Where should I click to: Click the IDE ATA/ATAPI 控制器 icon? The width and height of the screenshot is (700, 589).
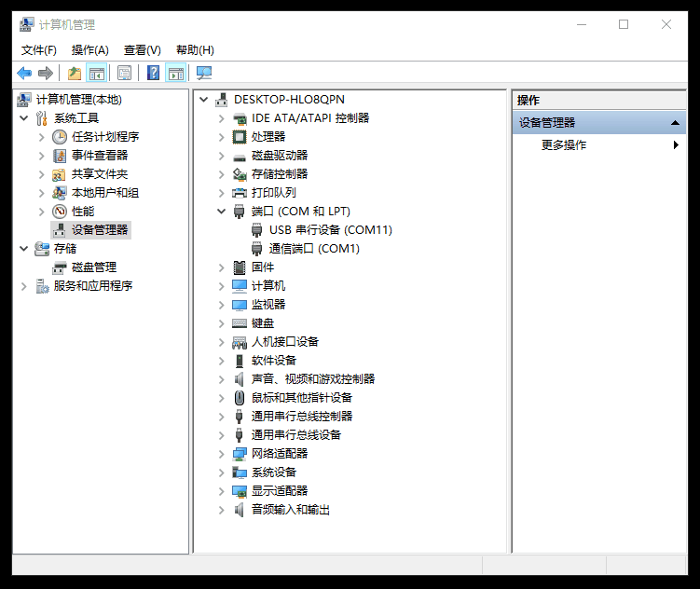point(240,118)
